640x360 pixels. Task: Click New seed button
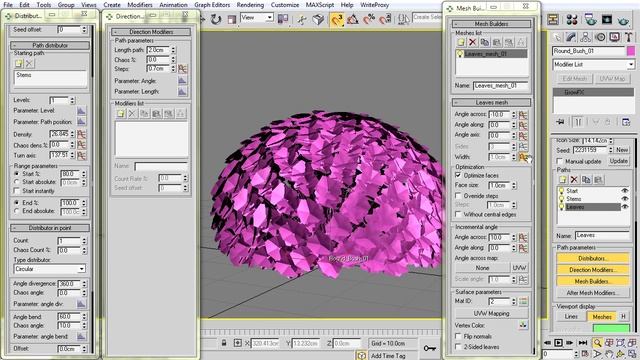pyautogui.click(x=622, y=150)
